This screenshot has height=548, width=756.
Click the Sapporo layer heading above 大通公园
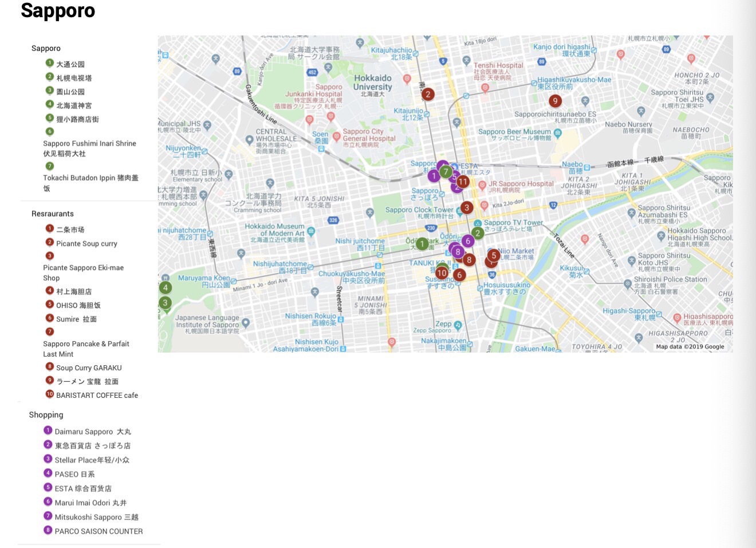(46, 49)
